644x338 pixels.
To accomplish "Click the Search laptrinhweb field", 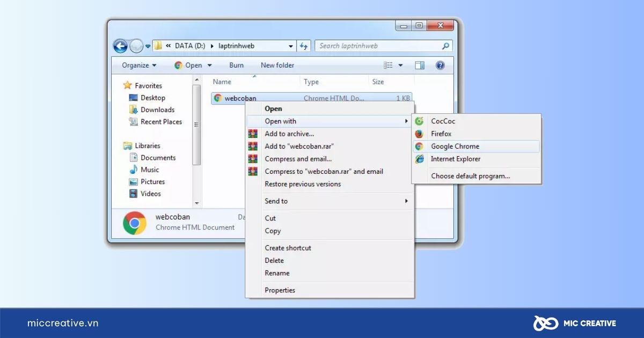I will tap(383, 46).
